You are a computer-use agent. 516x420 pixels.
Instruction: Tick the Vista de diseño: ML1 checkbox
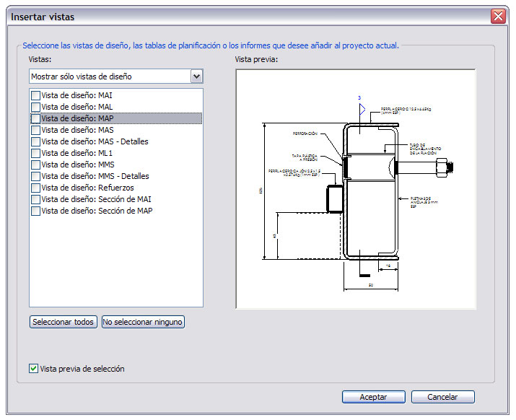[x=35, y=153]
